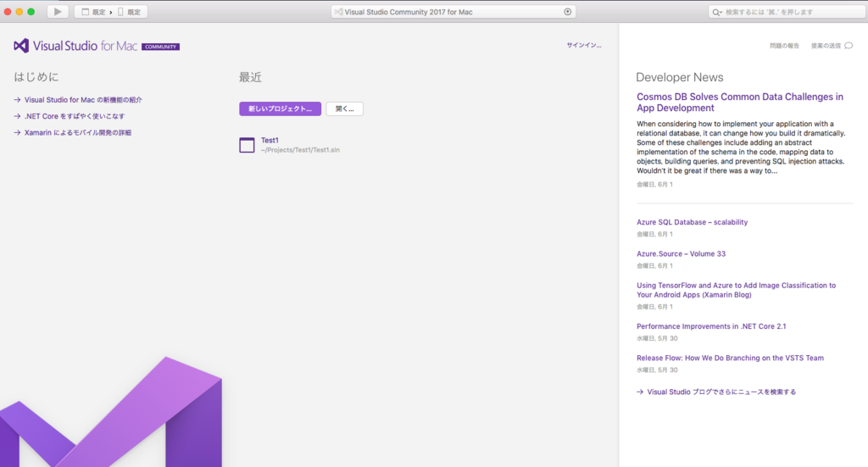This screenshot has width=868, height=467.
Task: Open .NET Core をすばやく使いこなす link
Action: (75, 116)
